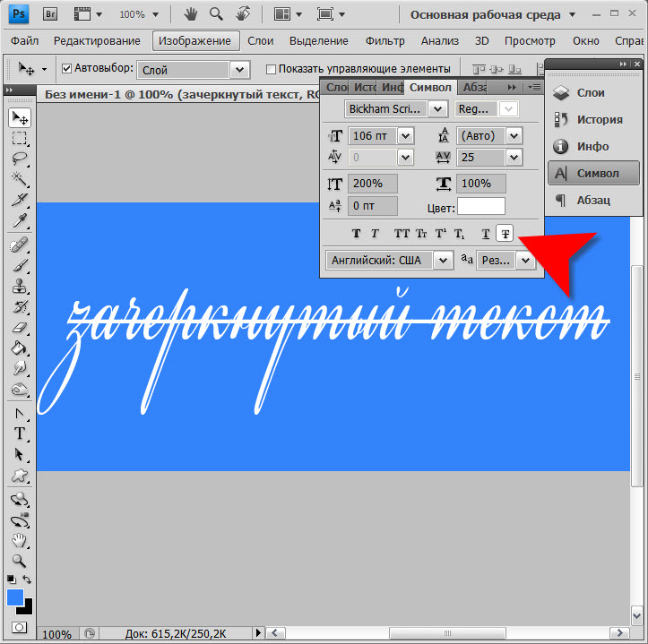Open the font size 106 пт dropdown
648x644 pixels.
405,135
